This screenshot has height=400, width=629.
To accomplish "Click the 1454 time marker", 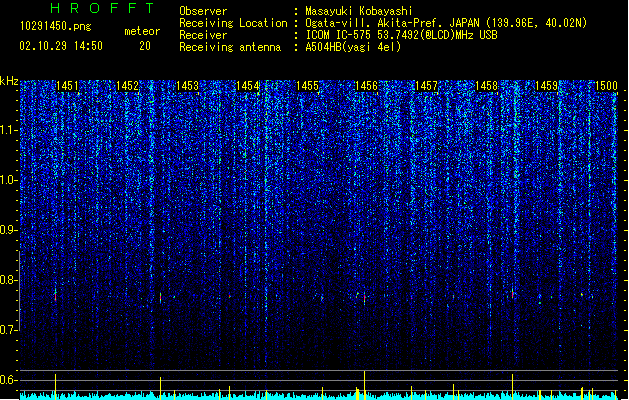I will (x=248, y=86).
